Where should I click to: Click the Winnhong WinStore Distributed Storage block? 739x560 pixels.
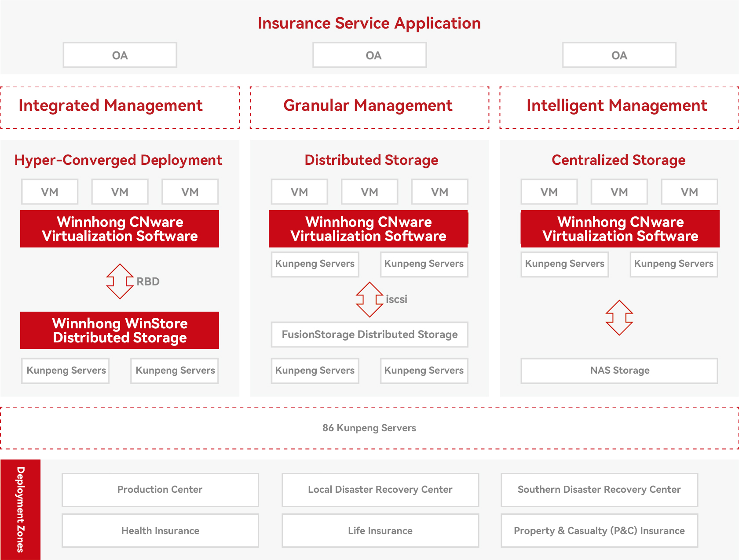pos(120,330)
